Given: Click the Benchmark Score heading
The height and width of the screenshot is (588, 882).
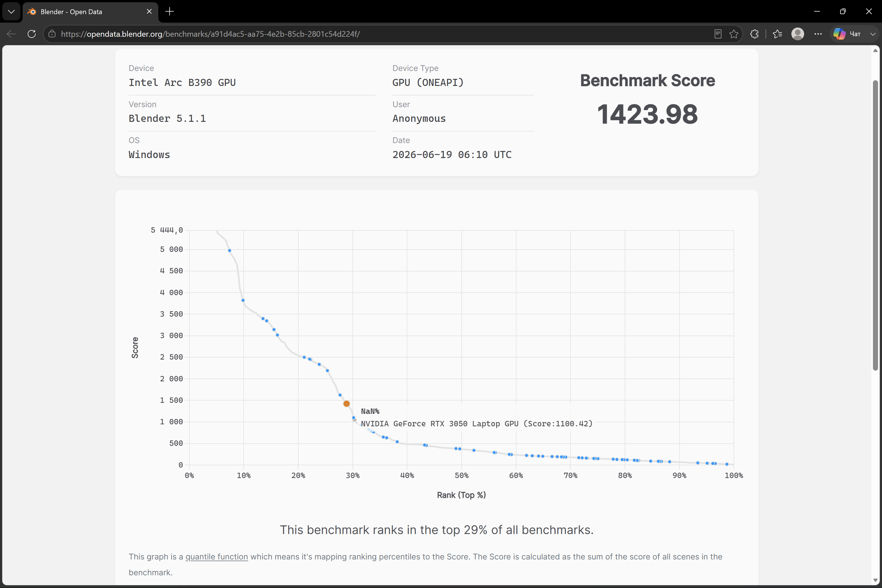Looking at the screenshot, I should tap(648, 81).
